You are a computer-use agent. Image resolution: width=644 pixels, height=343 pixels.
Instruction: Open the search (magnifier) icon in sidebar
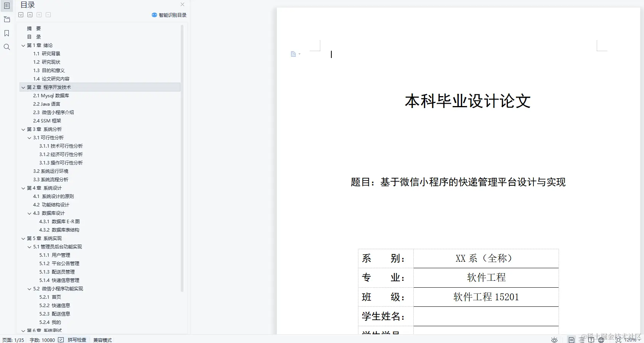[7, 47]
